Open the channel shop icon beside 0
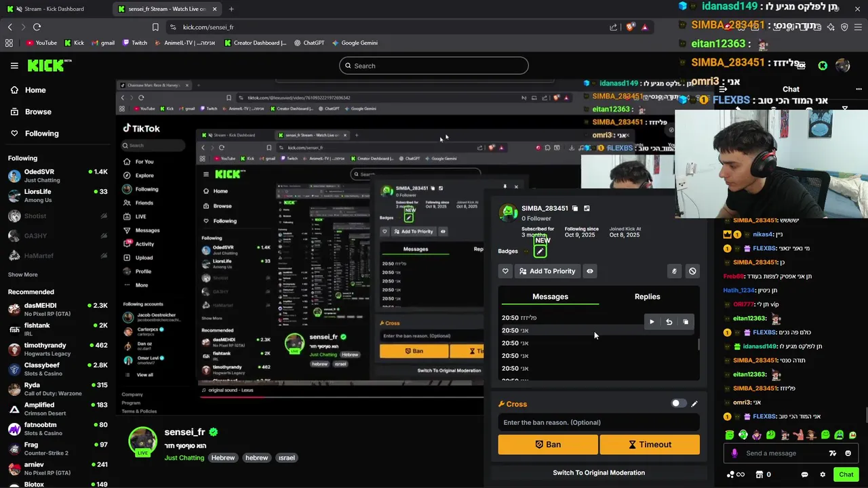This screenshot has height=488, width=868. (x=759, y=474)
